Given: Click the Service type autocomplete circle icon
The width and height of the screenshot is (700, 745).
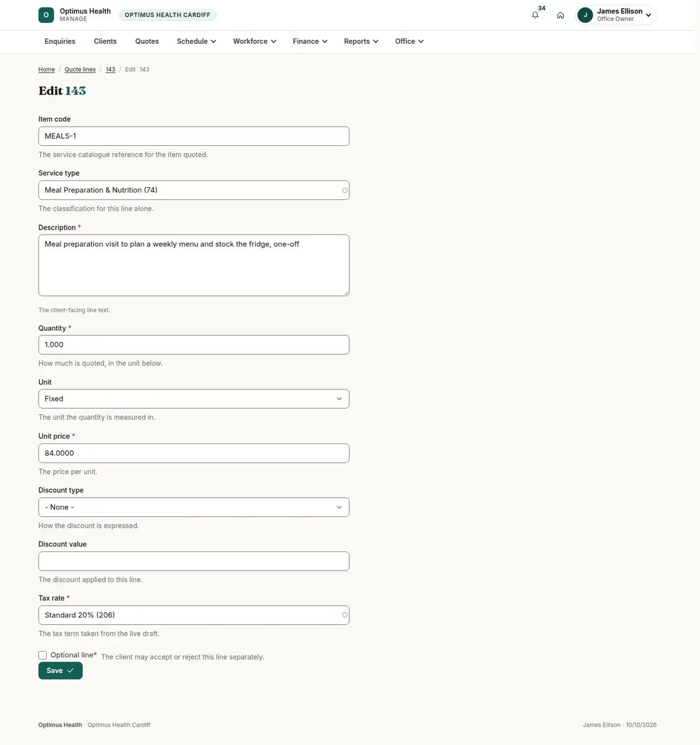Looking at the screenshot, I should [x=345, y=190].
